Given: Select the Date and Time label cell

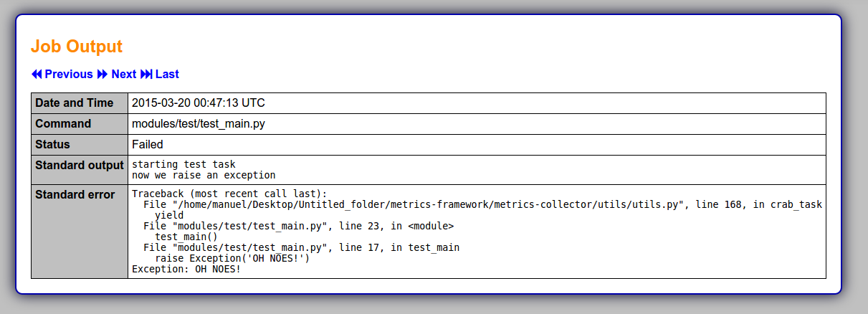Looking at the screenshot, I should tap(80, 103).
